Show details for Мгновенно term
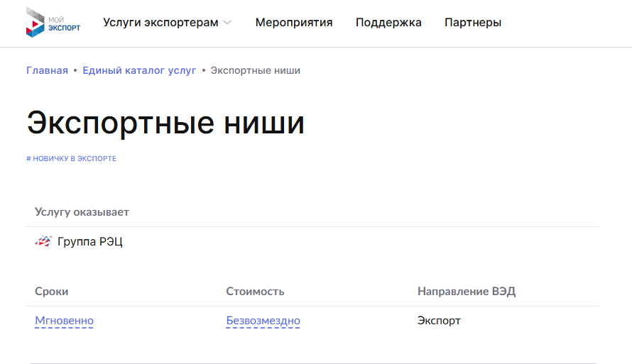This screenshot has height=364, width=632. click(64, 321)
